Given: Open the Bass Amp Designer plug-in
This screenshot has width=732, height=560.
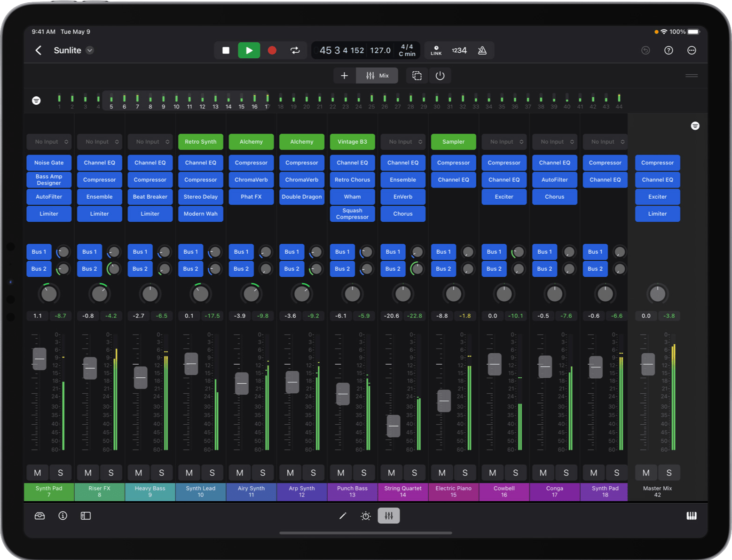Looking at the screenshot, I should point(49,180).
